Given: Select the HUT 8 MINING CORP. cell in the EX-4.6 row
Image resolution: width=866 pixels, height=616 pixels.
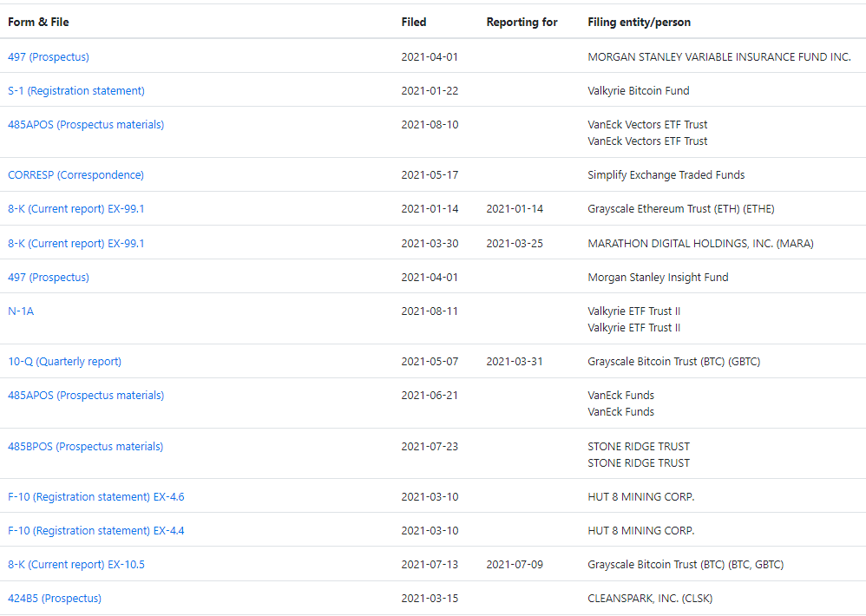Looking at the screenshot, I should point(640,497).
